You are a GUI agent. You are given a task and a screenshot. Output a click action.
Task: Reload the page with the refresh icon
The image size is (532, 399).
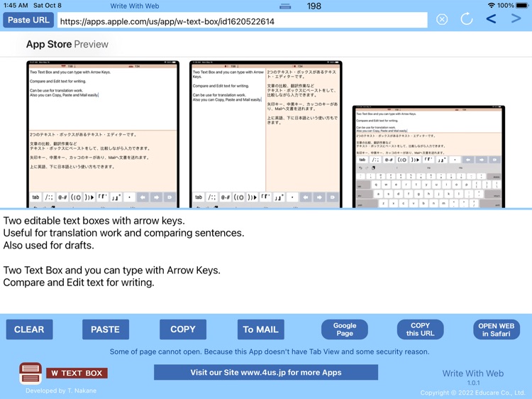tap(467, 18)
